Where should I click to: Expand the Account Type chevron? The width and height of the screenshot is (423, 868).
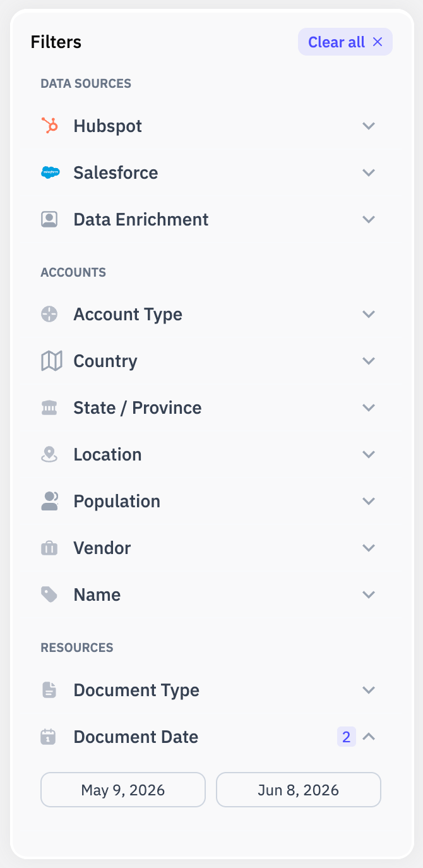(x=369, y=314)
